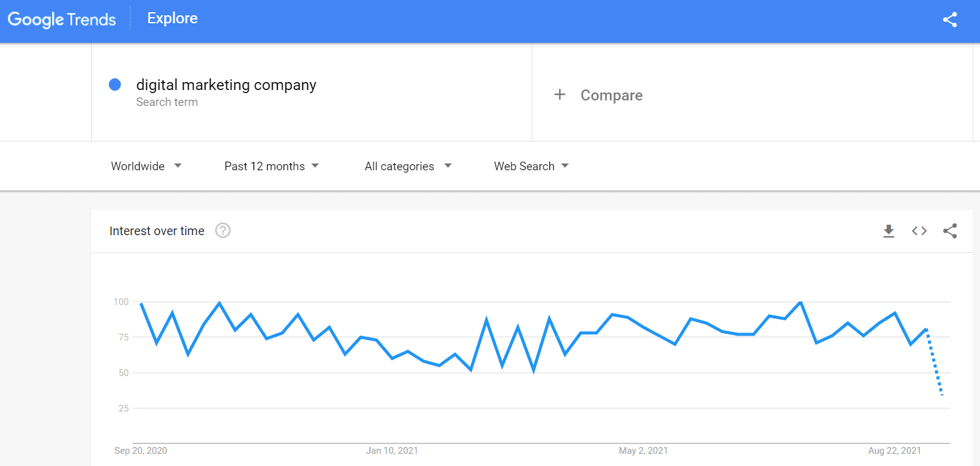The image size is (980, 466).
Task: Edit the digital marketing company search term
Action: tap(226, 85)
